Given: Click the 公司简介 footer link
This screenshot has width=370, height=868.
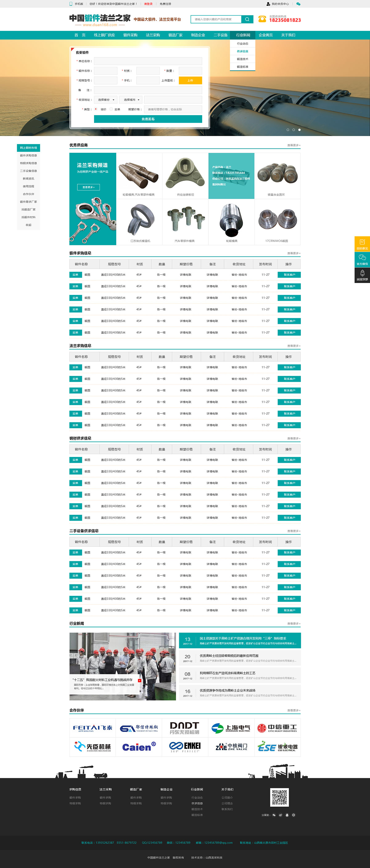Looking at the screenshot, I should pos(227,798).
